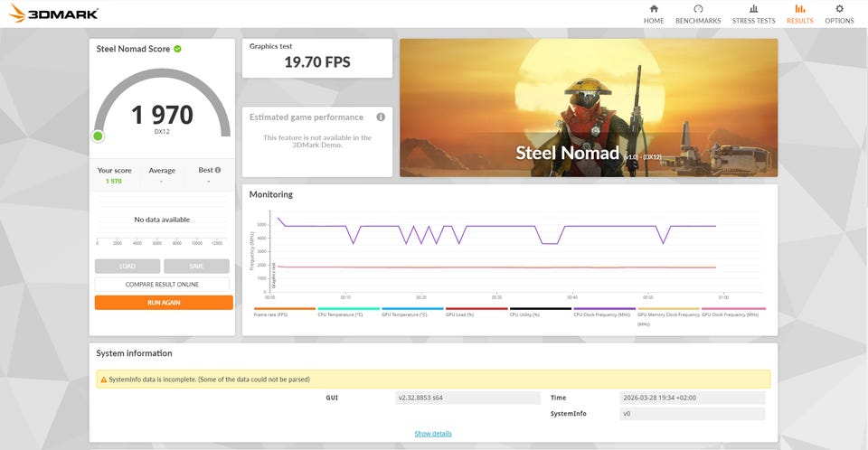Image resolution: width=868 pixels, height=450 pixels.
Task: Click the SystemInfo v0 value field
Action: pos(692,414)
